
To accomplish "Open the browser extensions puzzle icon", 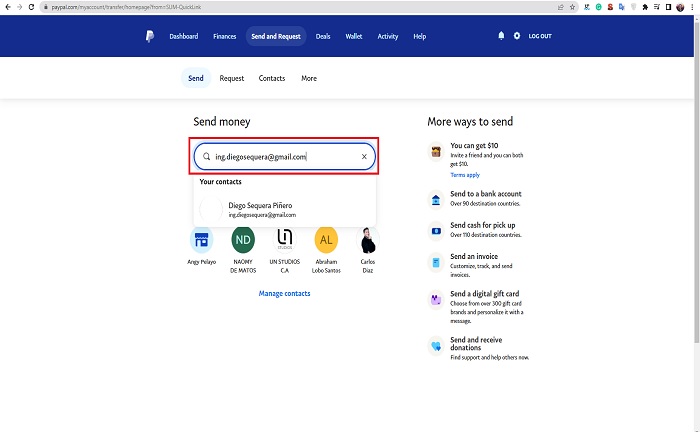I will coord(645,7).
